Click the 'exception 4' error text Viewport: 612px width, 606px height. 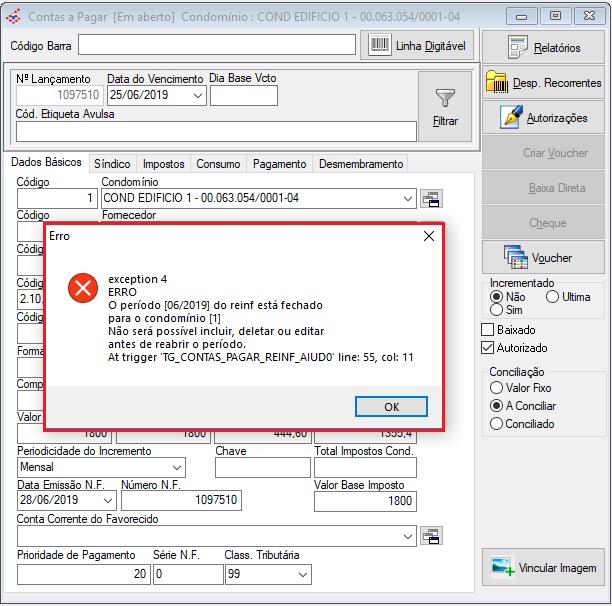(137, 279)
